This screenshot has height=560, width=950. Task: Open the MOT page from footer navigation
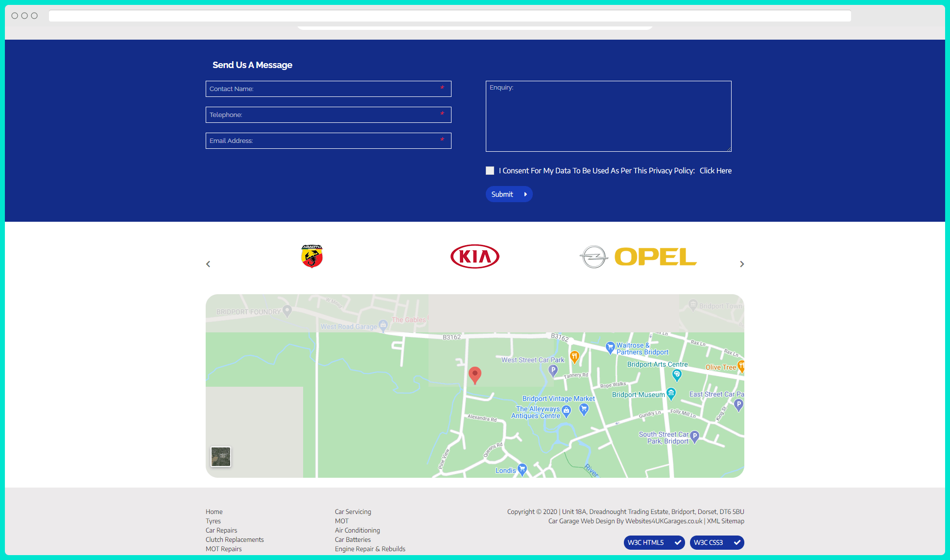pyautogui.click(x=341, y=520)
